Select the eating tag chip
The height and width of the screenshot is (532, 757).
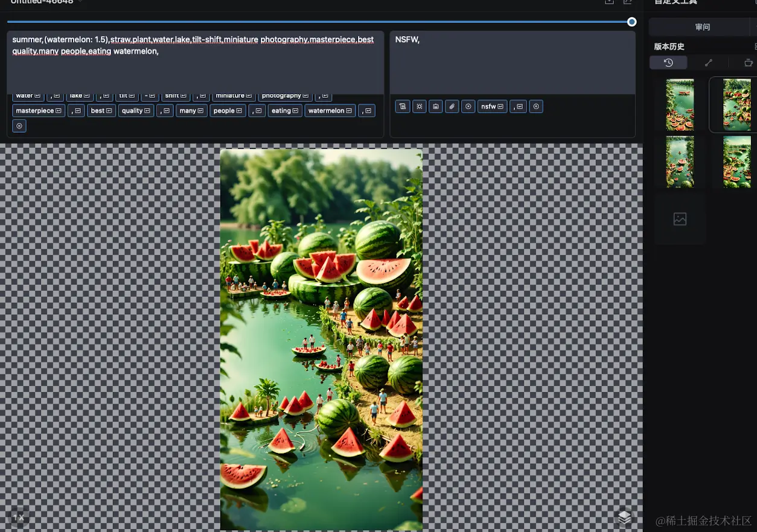[x=285, y=111]
